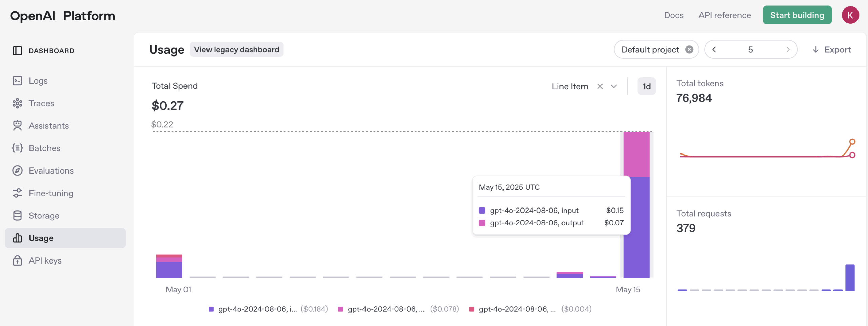Go to previous month with left chevron
The width and height of the screenshot is (868, 326).
tap(714, 50)
